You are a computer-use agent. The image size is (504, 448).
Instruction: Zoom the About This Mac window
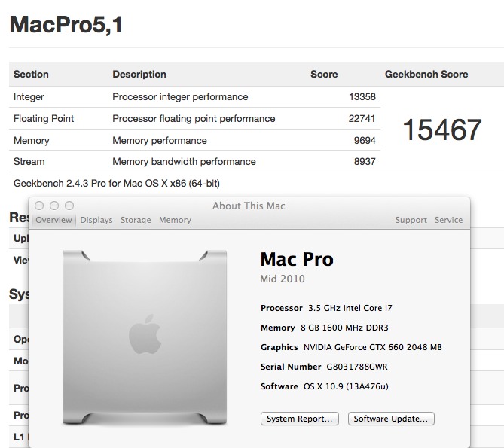(x=69, y=206)
